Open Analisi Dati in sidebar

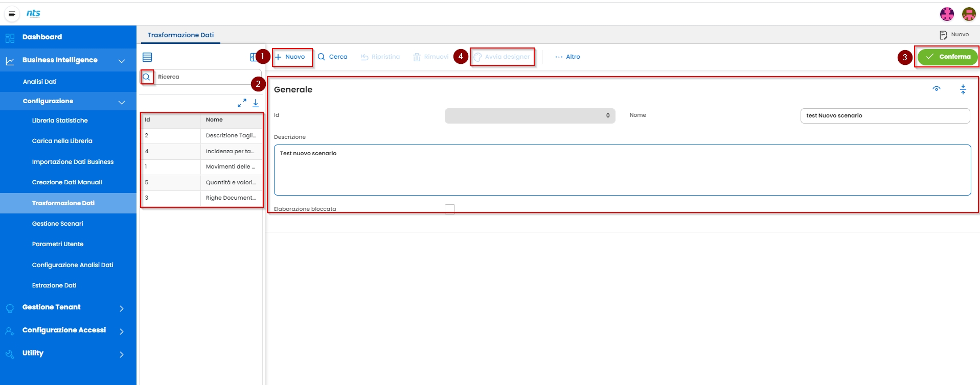(x=40, y=82)
